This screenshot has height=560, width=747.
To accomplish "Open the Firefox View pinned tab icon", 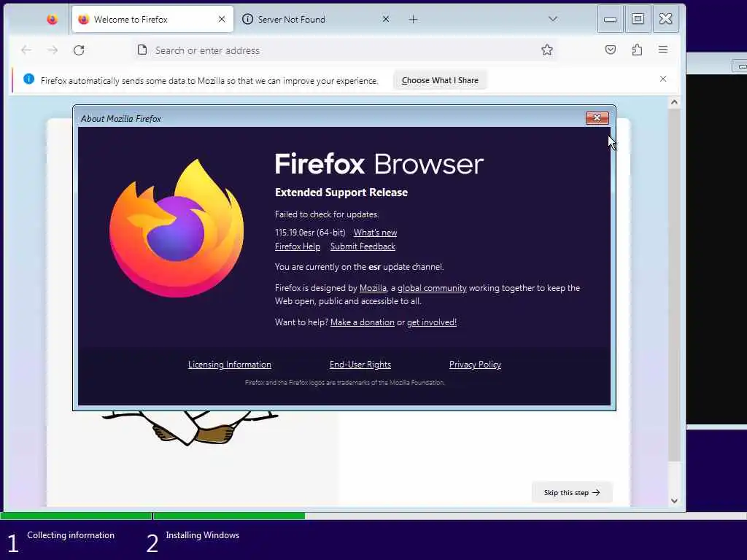I will point(52,19).
